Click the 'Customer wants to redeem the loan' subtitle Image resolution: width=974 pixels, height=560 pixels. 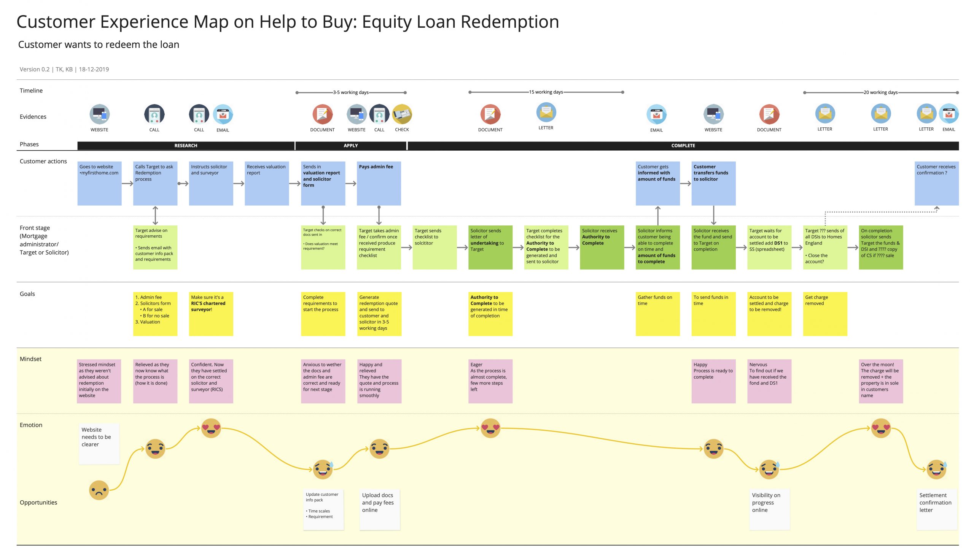tap(99, 44)
